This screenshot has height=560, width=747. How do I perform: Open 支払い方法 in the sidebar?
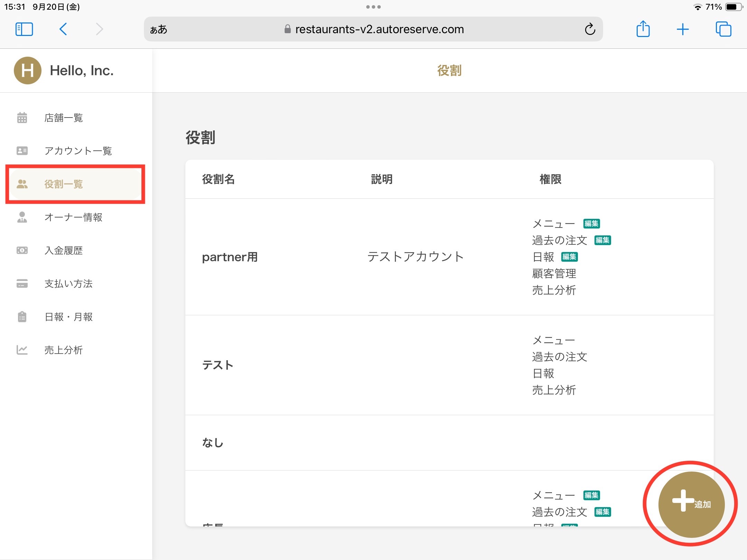pos(68,284)
